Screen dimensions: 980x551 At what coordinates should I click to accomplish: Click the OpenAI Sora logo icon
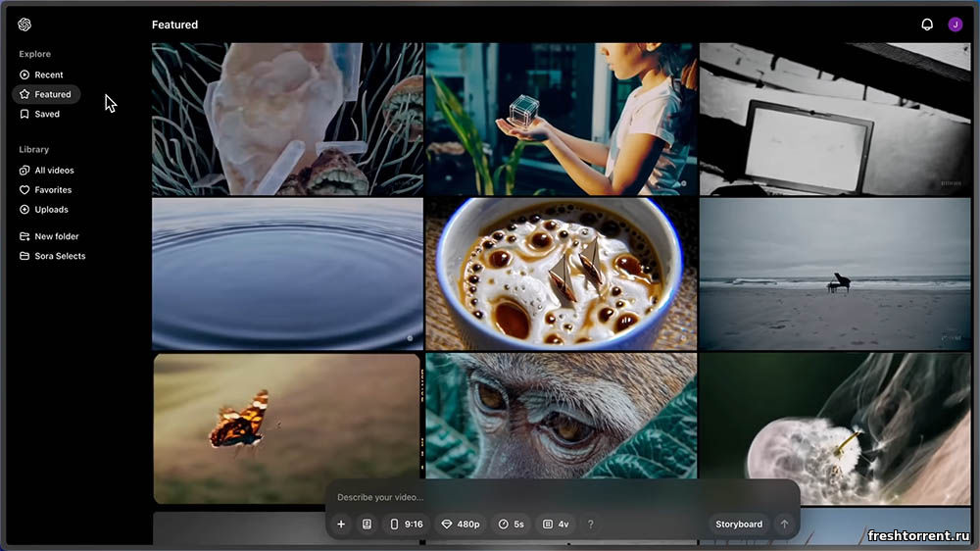(x=24, y=25)
